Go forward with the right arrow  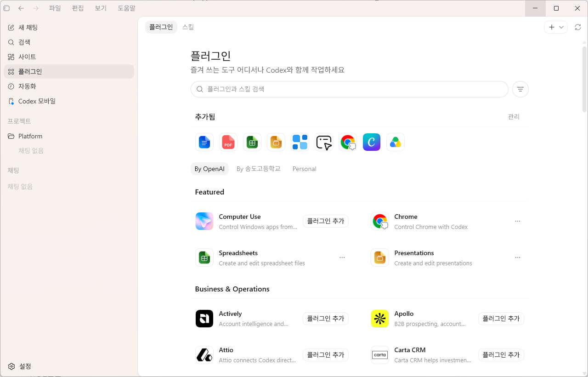tap(36, 8)
